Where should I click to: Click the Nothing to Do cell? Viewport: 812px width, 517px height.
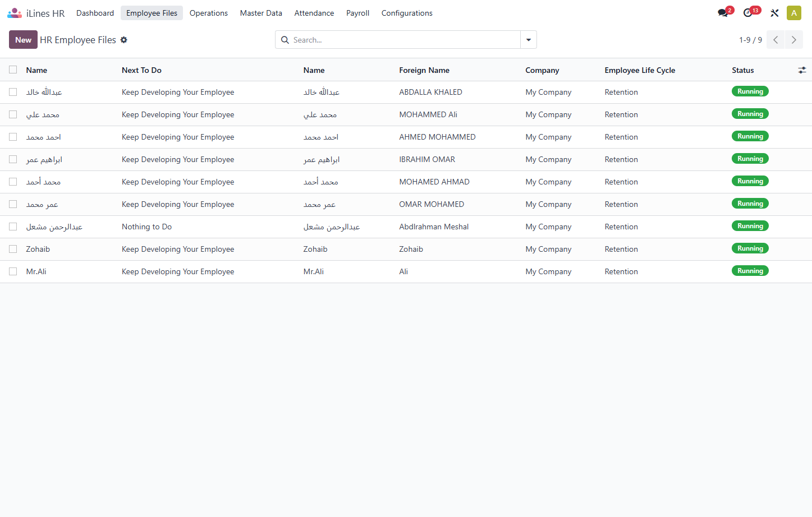(146, 227)
